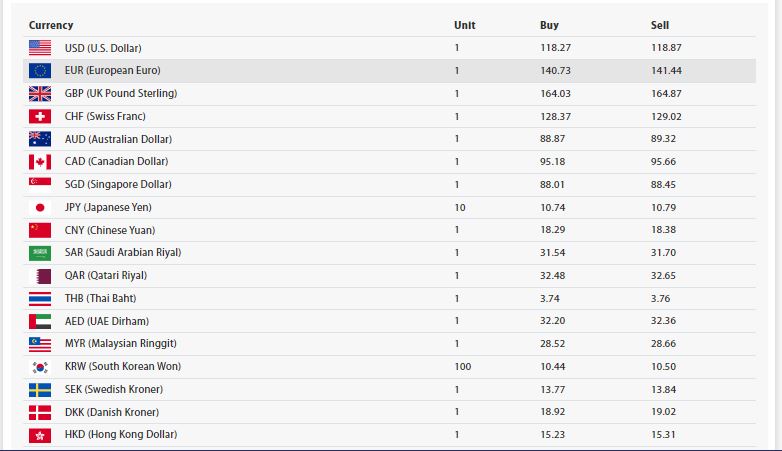Screen dimensions: 782x451
Task: Click the Canadian maple leaf flag
Action: click(40, 162)
